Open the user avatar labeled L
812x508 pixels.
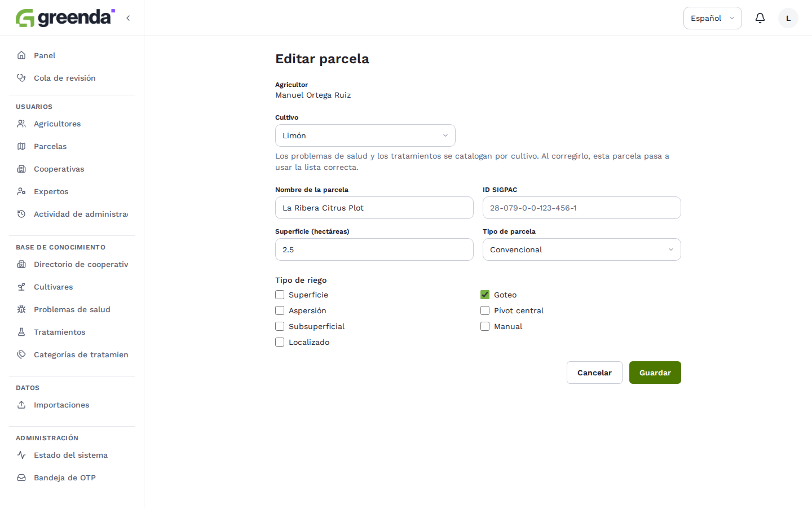click(x=788, y=18)
